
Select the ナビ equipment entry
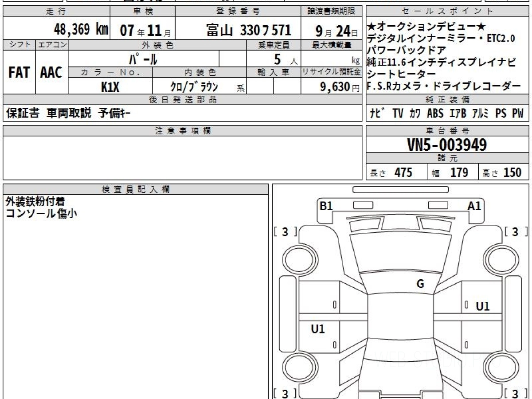(378, 113)
